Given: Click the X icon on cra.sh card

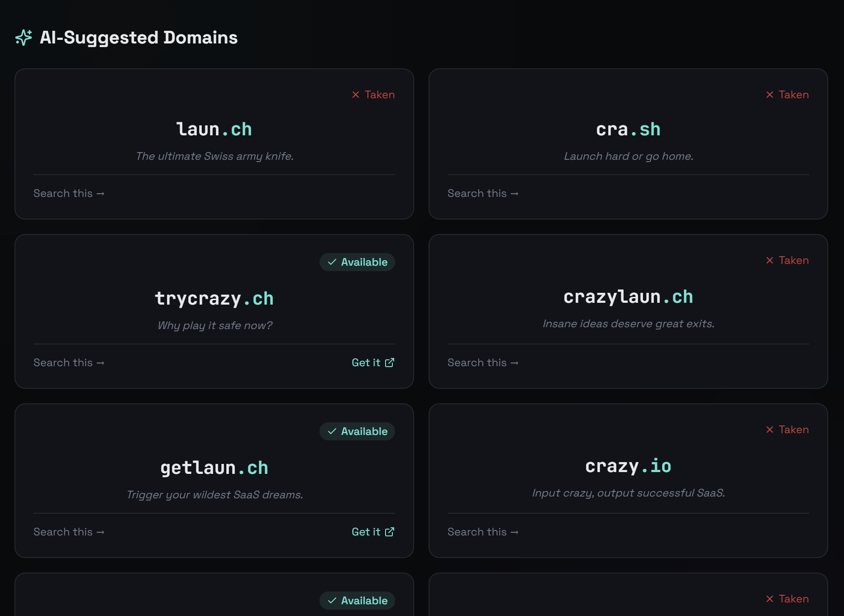Looking at the screenshot, I should (x=770, y=95).
